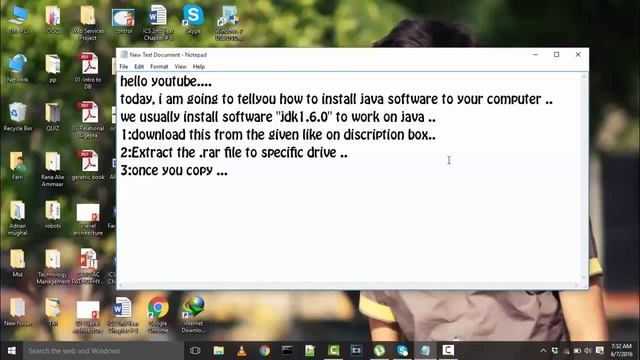Click the Notepad vertical scrollbar
The width and height of the screenshot is (640, 360).
tap(584, 178)
